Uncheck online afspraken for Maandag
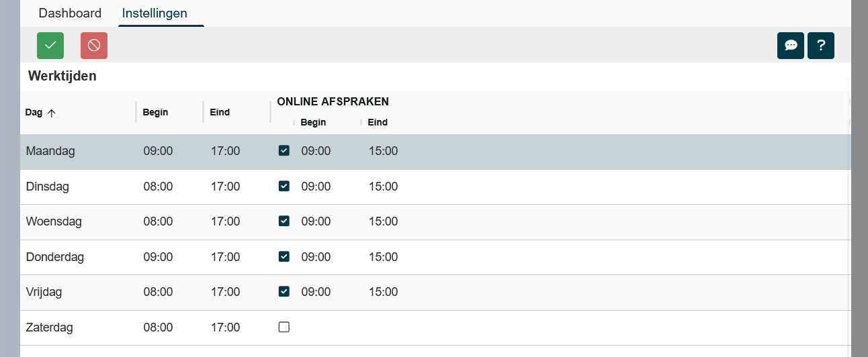868x357 pixels. click(284, 151)
